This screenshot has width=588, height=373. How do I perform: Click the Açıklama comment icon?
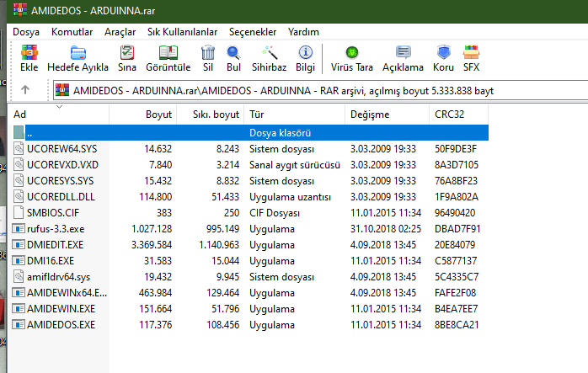(x=404, y=52)
